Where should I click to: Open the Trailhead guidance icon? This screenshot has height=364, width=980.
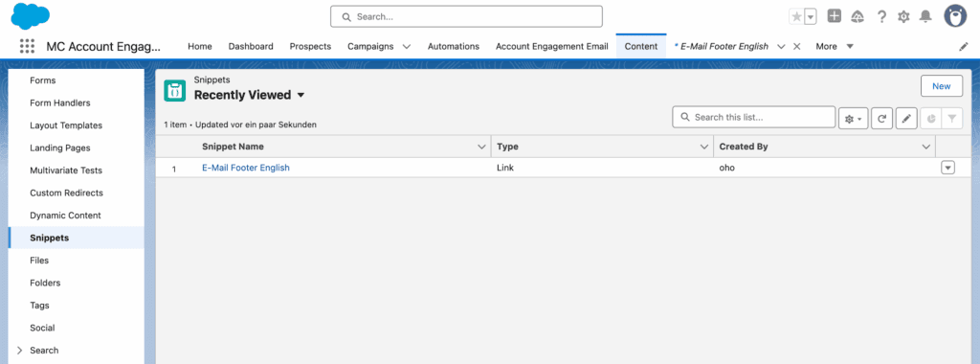tap(857, 17)
